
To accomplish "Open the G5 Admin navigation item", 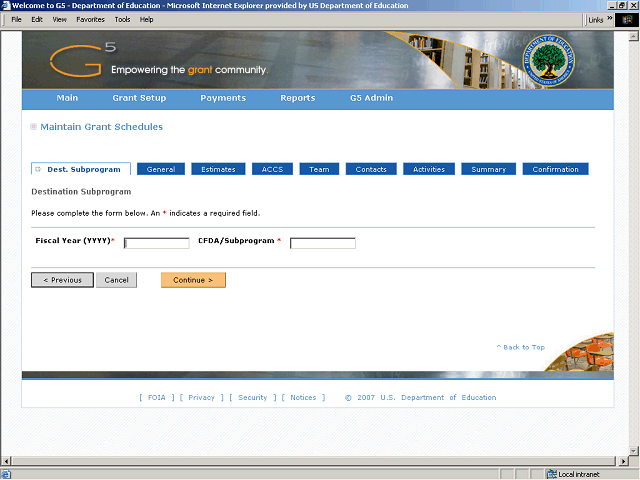I will tap(371, 98).
